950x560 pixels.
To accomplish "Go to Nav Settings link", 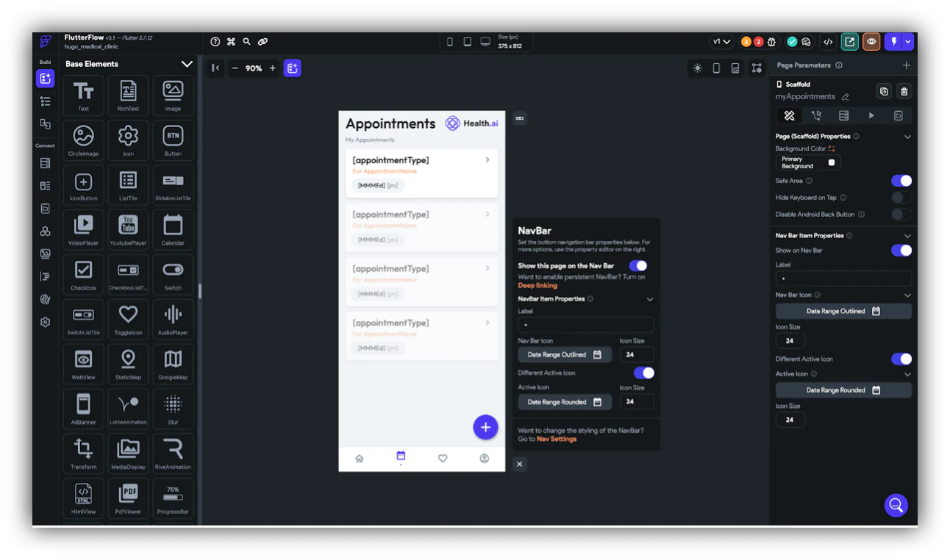I will [x=557, y=439].
